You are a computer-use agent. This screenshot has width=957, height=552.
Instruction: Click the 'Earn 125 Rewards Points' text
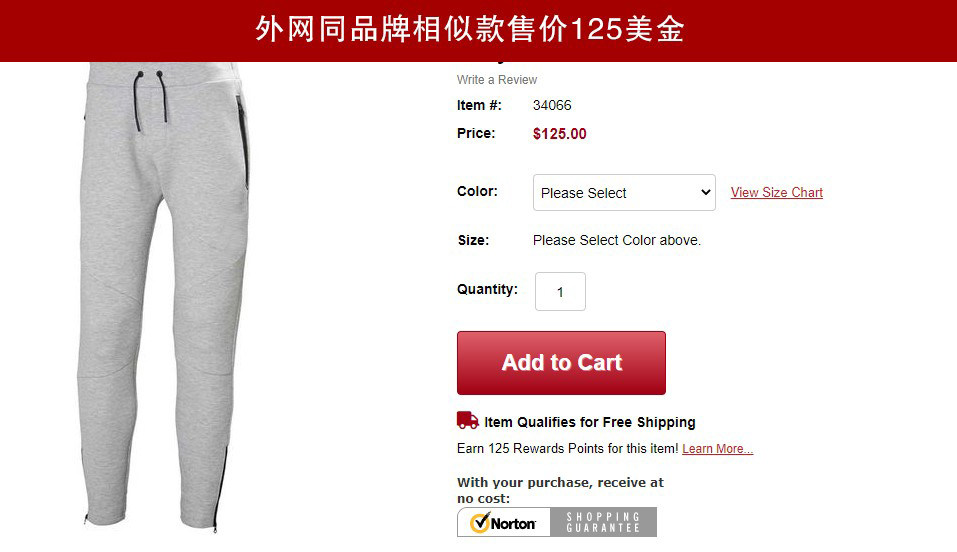coord(568,449)
